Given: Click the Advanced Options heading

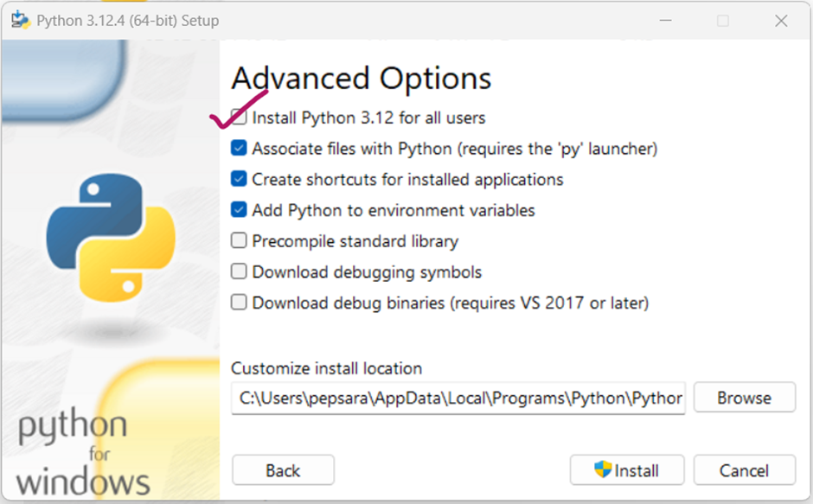Looking at the screenshot, I should coord(362,79).
